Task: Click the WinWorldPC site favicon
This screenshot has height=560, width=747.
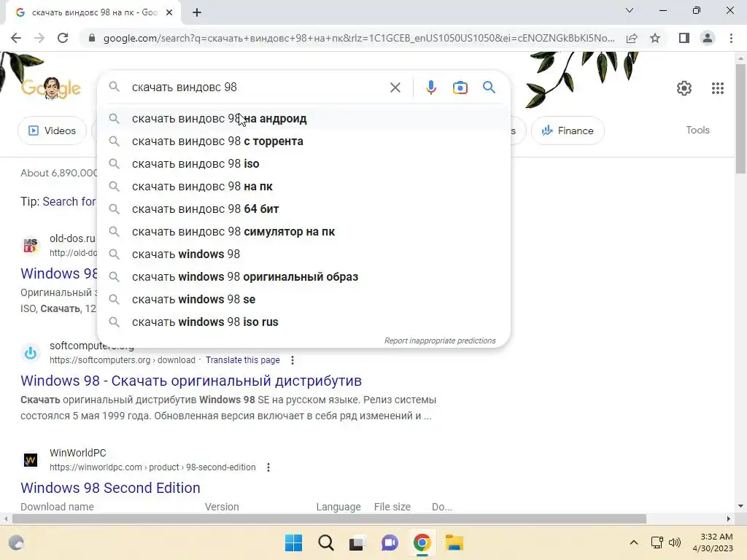Action: coord(31,460)
